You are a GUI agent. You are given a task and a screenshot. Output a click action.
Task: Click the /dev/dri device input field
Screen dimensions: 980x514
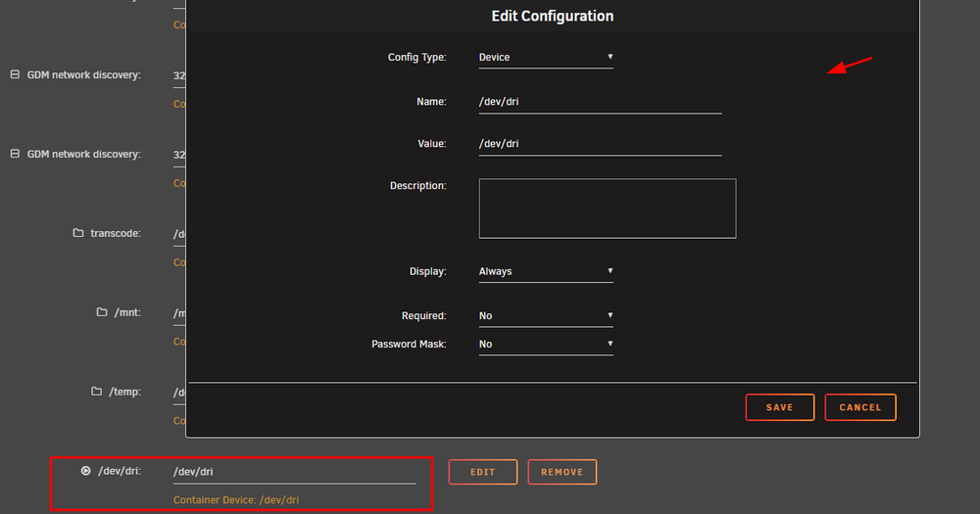(294, 472)
